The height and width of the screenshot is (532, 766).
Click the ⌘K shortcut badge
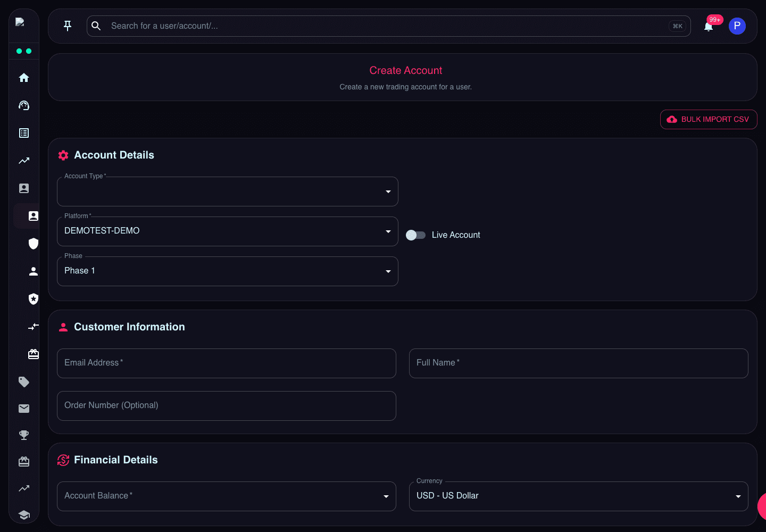pyautogui.click(x=677, y=26)
